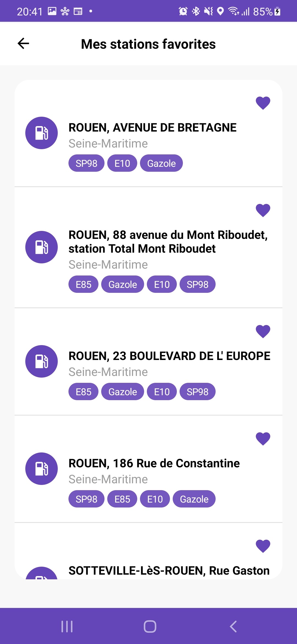Toggle heart on 186 Rue de Constantine
The image size is (297, 644).
pos(263,439)
